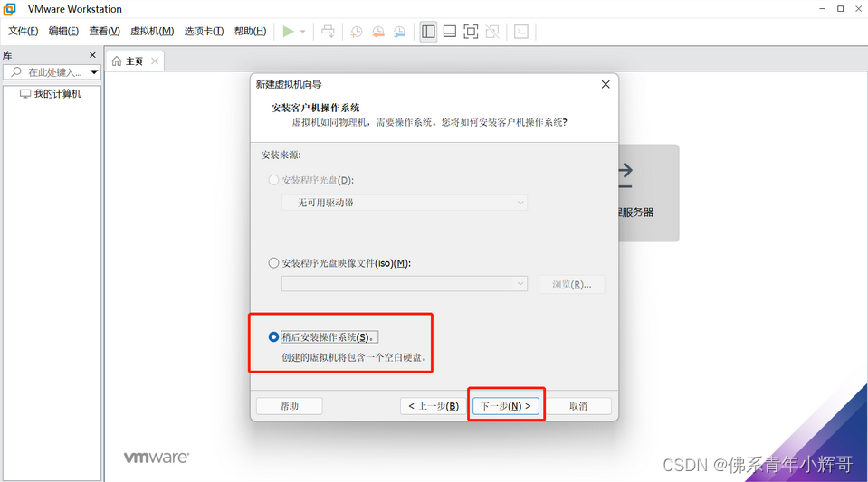Open the snapshot manager wrench icon
This screenshot has width=868, height=482.
pos(400,32)
